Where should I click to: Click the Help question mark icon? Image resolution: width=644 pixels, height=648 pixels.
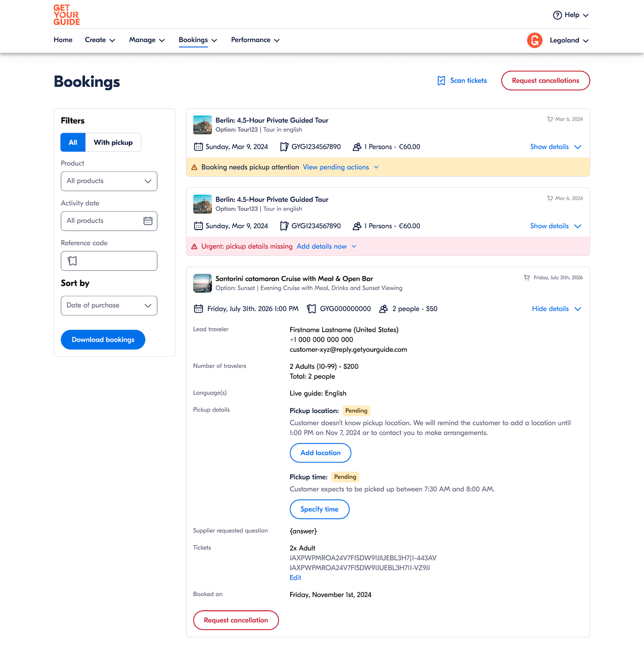point(557,15)
